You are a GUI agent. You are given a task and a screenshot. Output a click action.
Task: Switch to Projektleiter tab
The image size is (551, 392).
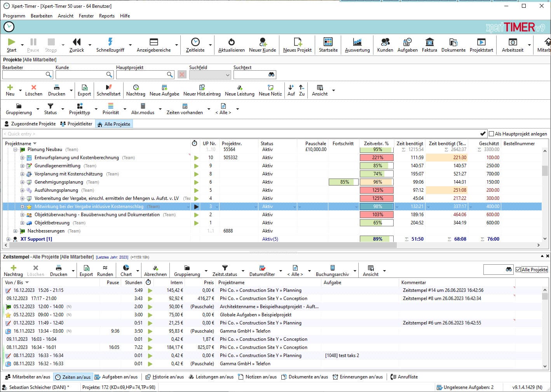click(x=76, y=124)
